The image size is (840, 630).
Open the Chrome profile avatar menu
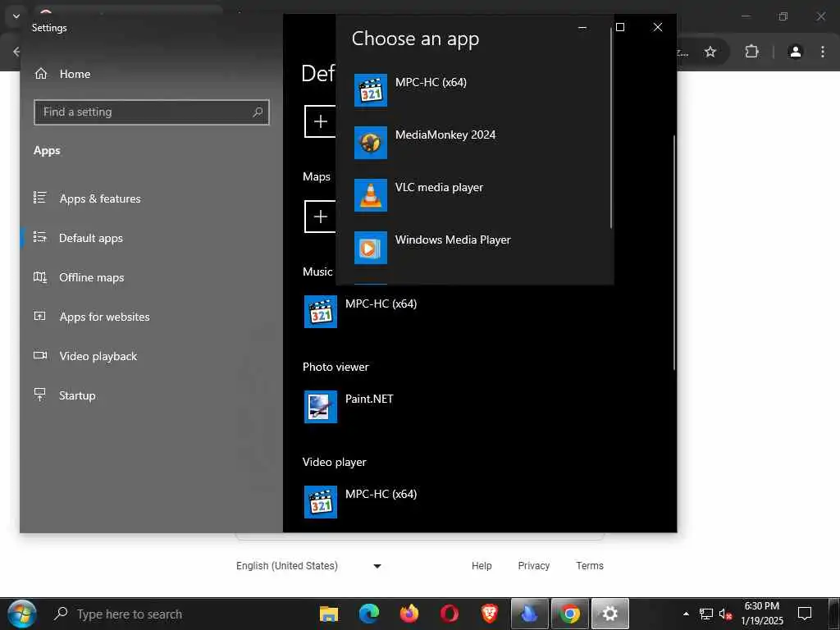[x=796, y=52]
